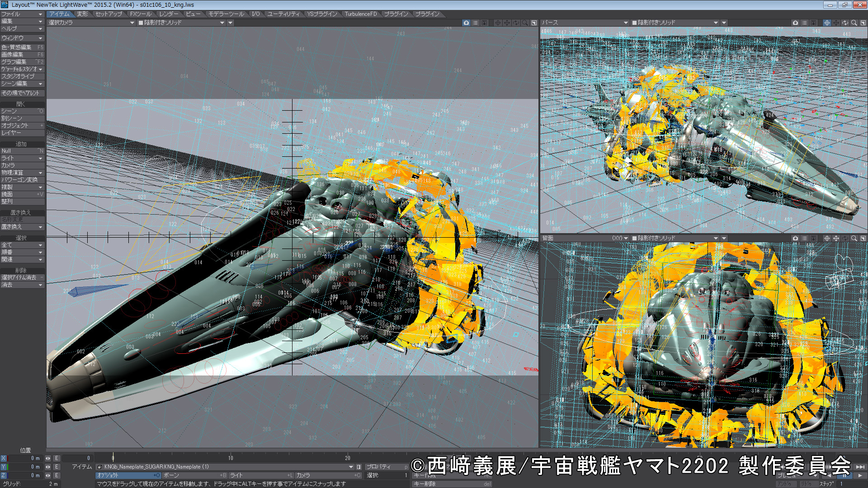Select zoom magnifier in 背面 viewport
Viewport: 868px width, 488px height.
[854, 238]
